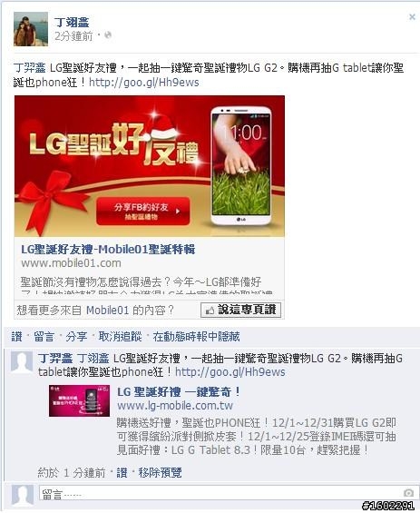
Task: Open the LG 聖誕好禮 一鍵驚奇 link title
Action: 179,391
